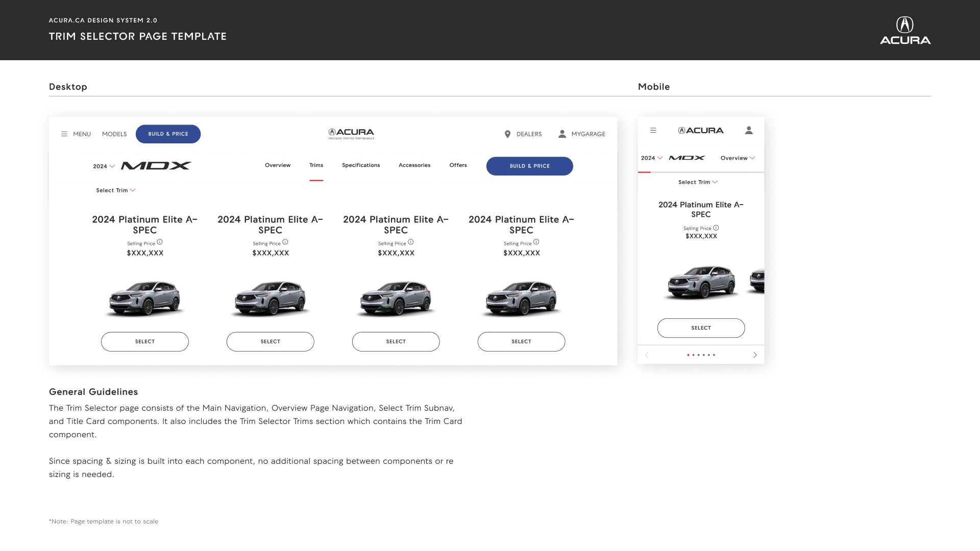980x551 pixels.
Task: Click the MDX wordmark in desktop subnav
Action: [x=156, y=166]
